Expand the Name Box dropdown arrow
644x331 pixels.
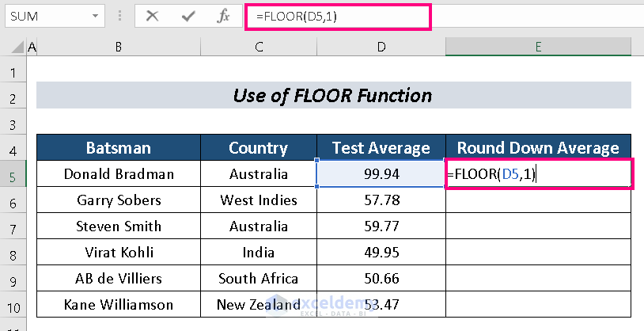tap(96, 16)
